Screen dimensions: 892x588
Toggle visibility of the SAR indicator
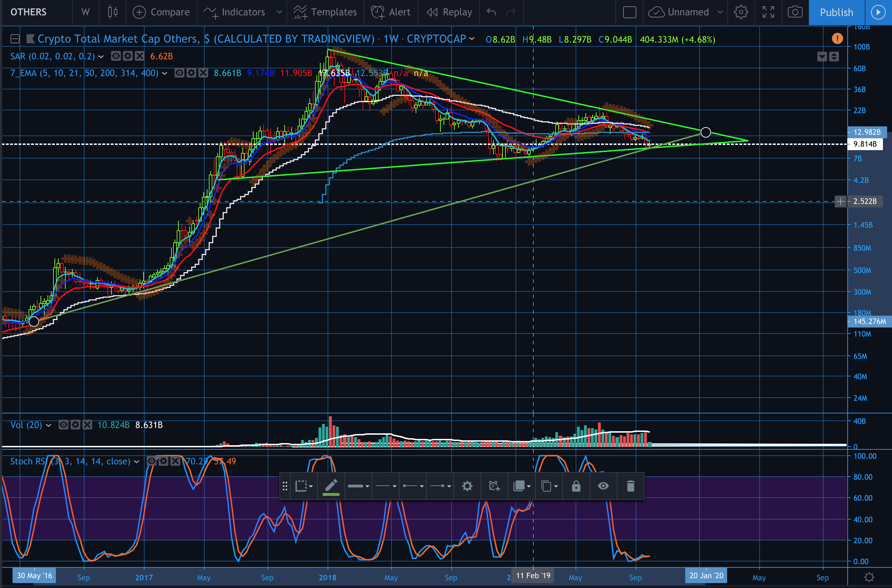[116, 56]
